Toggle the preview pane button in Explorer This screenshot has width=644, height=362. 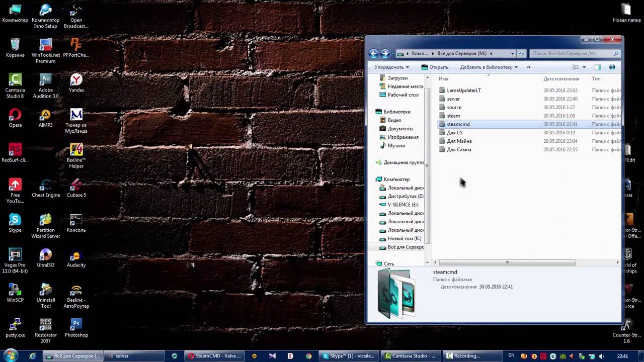(598, 67)
